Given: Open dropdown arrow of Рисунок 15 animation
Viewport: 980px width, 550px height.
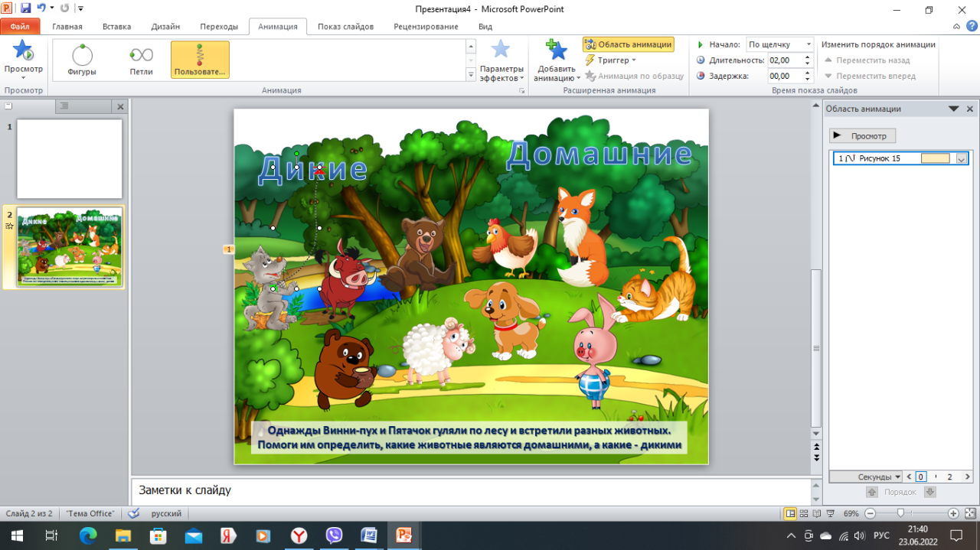Looking at the screenshot, I should click(962, 158).
